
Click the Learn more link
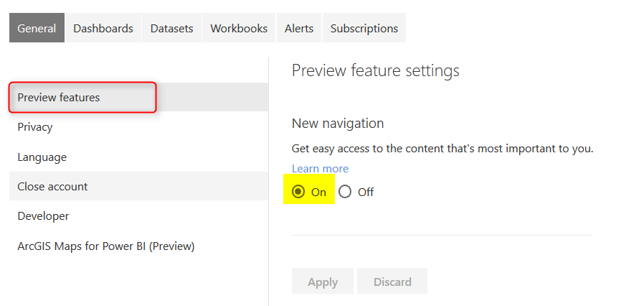pyautogui.click(x=320, y=169)
